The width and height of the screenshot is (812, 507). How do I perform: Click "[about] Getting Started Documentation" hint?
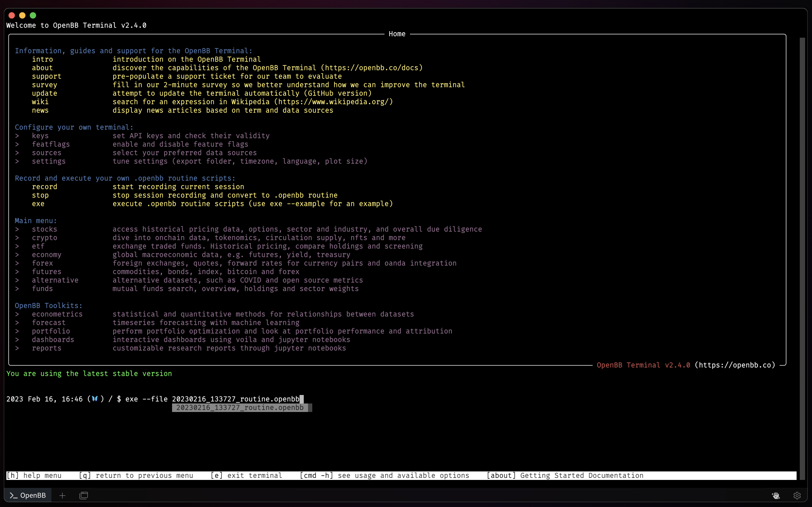pyautogui.click(x=565, y=475)
